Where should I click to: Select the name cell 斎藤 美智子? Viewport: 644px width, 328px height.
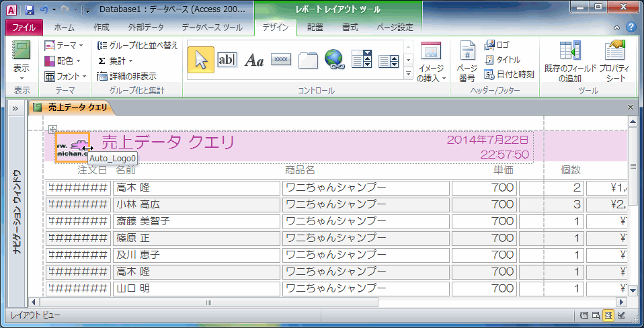(197, 221)
